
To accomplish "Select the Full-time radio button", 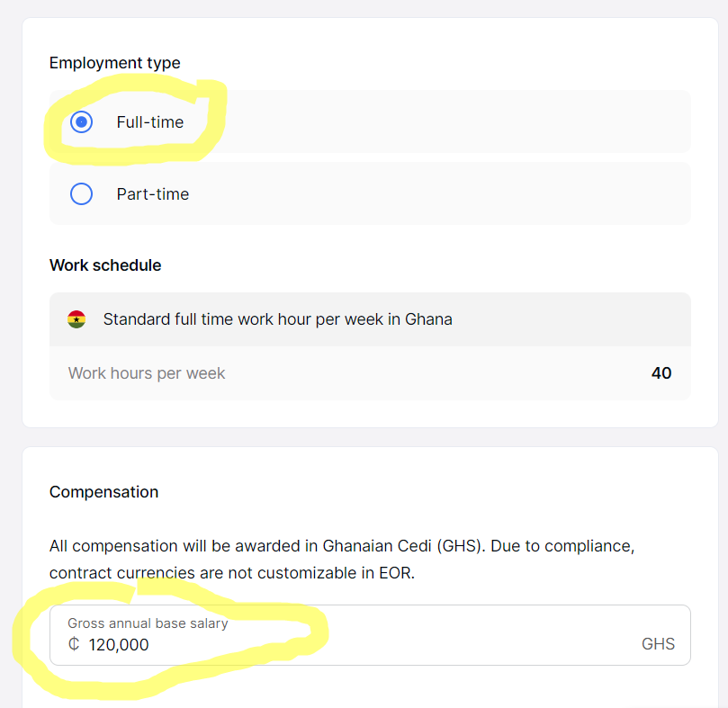I will (82, 121).
